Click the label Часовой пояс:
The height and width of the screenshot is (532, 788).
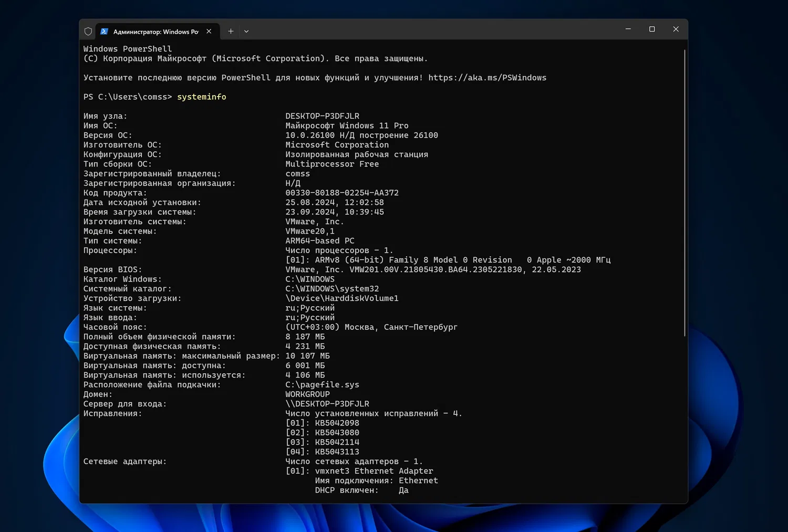coord(116,327)
